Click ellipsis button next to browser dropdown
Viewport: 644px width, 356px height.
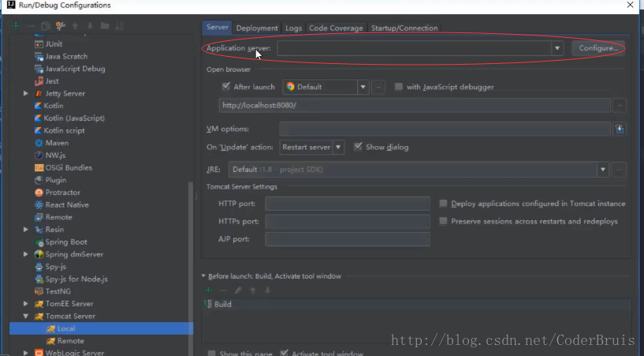click(378, 87)
